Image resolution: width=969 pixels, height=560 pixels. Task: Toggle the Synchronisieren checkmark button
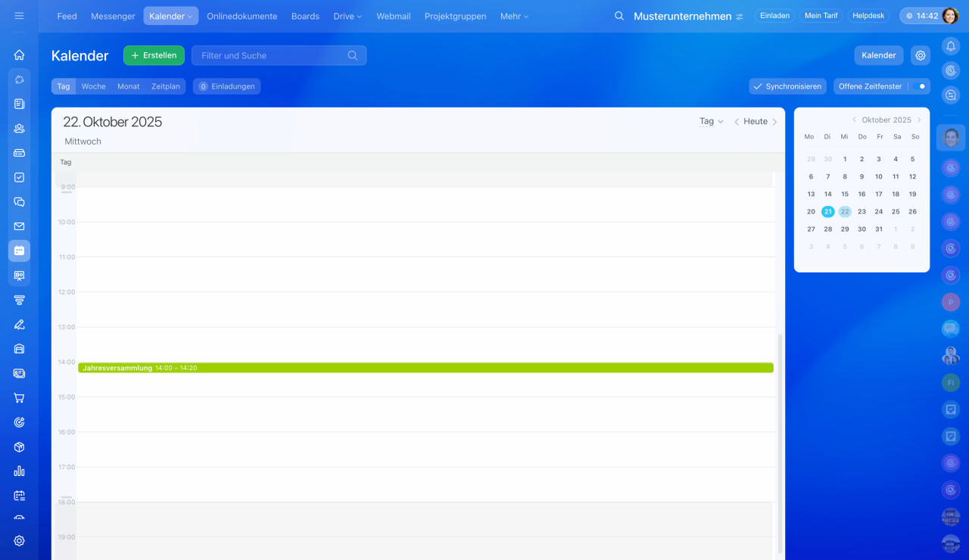(788, 86)
